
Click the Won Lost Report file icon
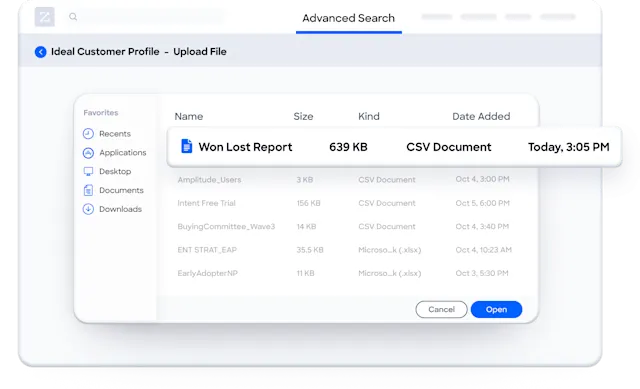[x=187, y=146]
